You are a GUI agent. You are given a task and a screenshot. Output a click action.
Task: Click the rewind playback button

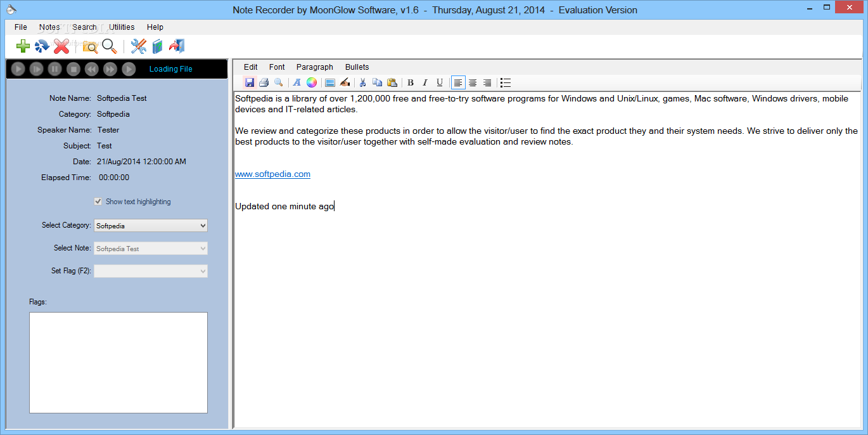point(92,69)
